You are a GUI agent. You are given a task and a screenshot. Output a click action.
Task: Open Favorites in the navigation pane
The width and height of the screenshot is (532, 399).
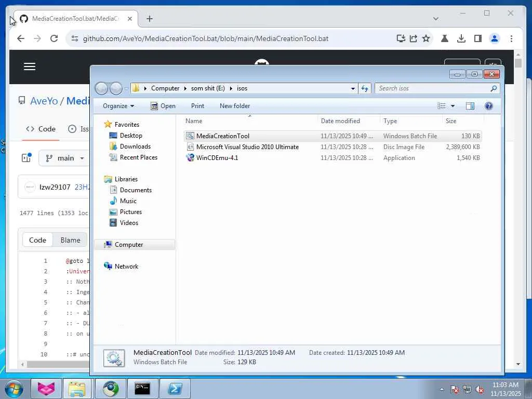click(122, 125)
